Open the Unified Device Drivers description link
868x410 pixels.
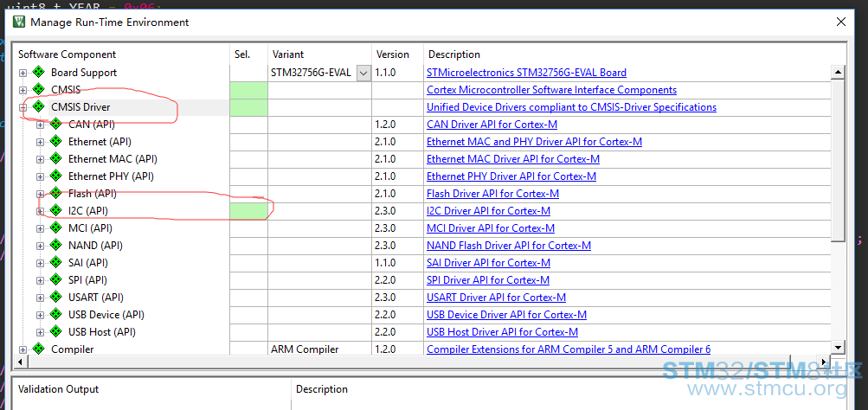click(571, 106)
